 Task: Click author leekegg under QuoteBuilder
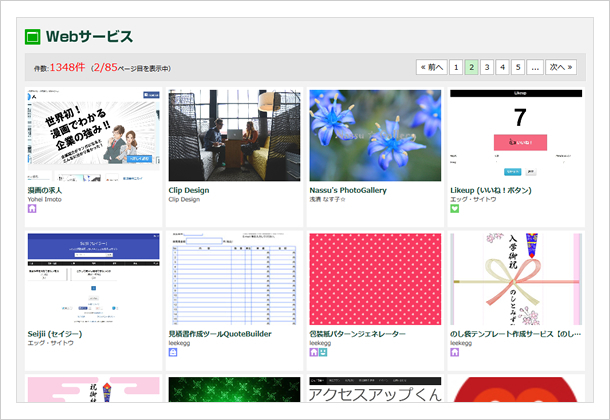(x=179, y=343)
